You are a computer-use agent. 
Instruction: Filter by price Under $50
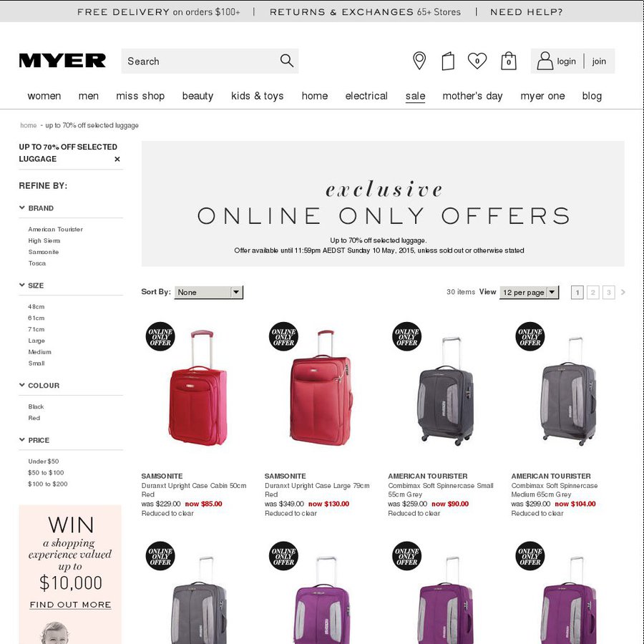[x=44, y=462]
